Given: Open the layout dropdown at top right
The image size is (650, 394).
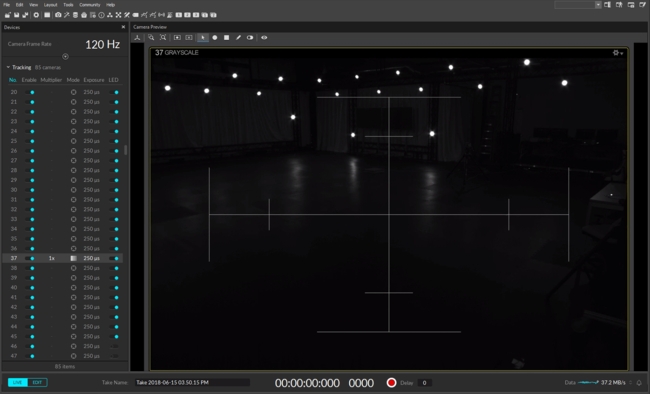Looking at the screenshot, I should 578,5.
